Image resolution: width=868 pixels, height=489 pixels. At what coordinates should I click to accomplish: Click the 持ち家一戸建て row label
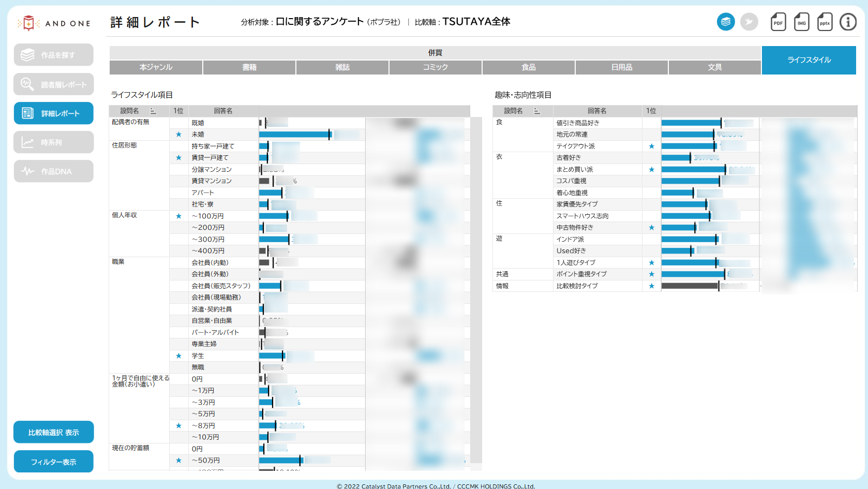coord(213,146)
